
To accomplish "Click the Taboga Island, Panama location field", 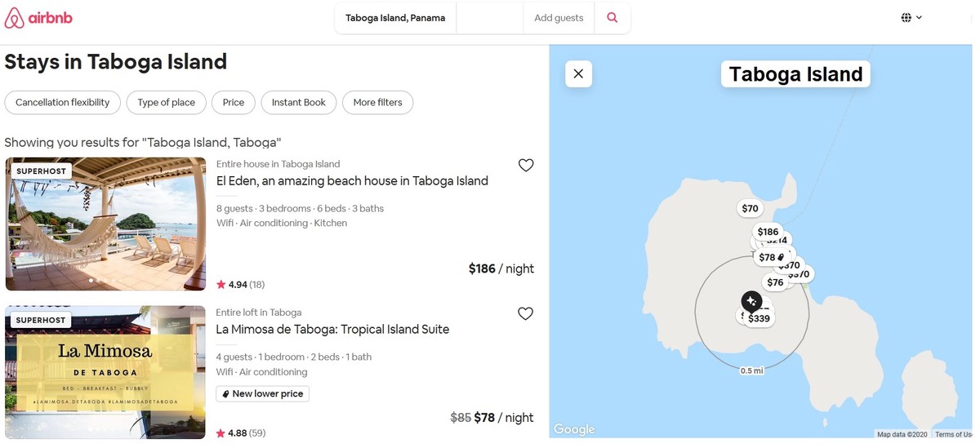I will tap(395, 18).
